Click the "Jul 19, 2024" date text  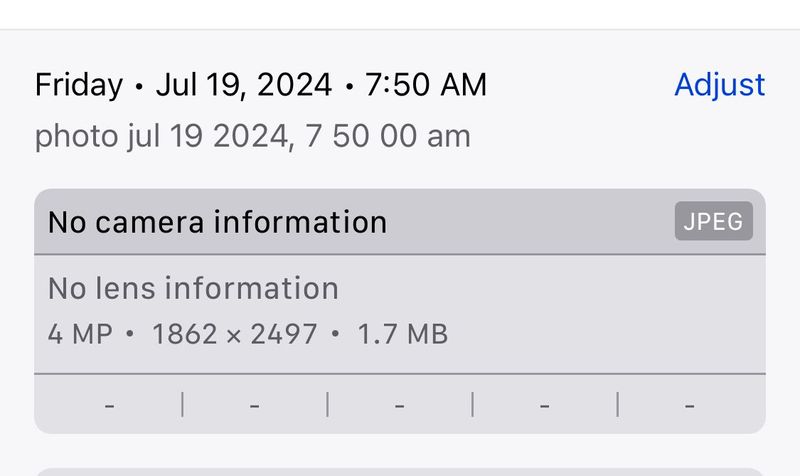coord(245,85)
